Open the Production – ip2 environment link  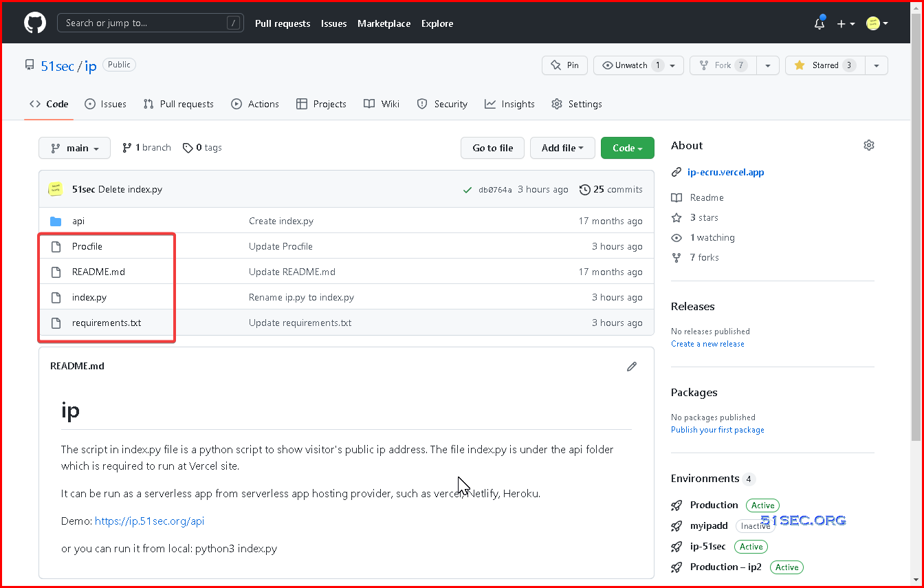[726, 567]
